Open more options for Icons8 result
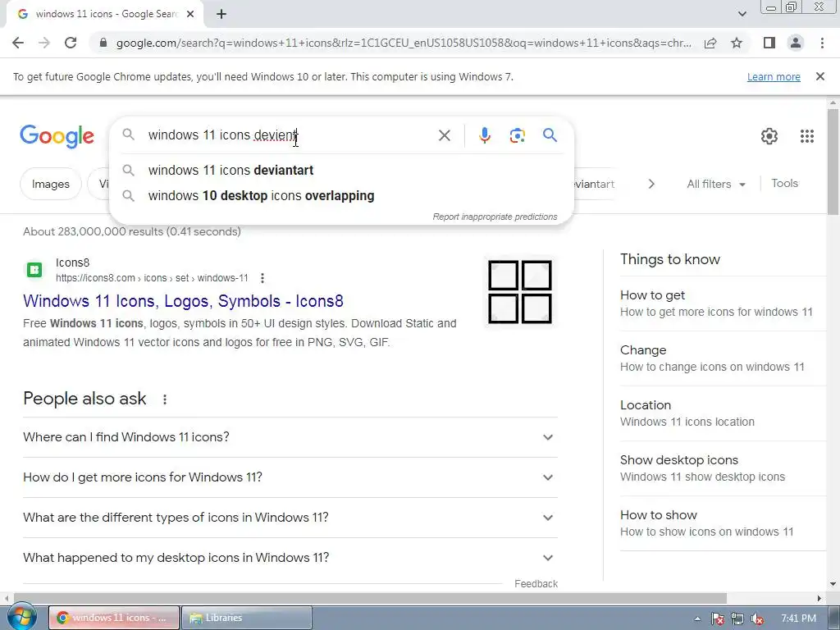Image resolution: width=840 pixels, height=630 pixels. tap(262, 278)
